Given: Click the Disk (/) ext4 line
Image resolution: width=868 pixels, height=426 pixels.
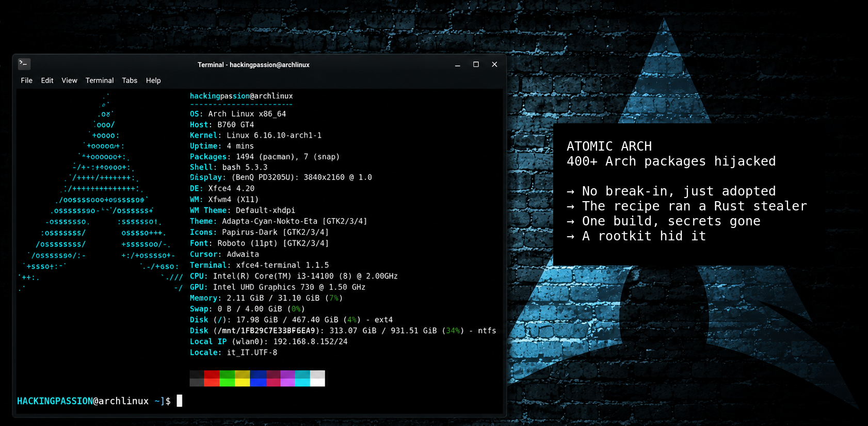Looking at the screenshot, I should pos(291,320).
